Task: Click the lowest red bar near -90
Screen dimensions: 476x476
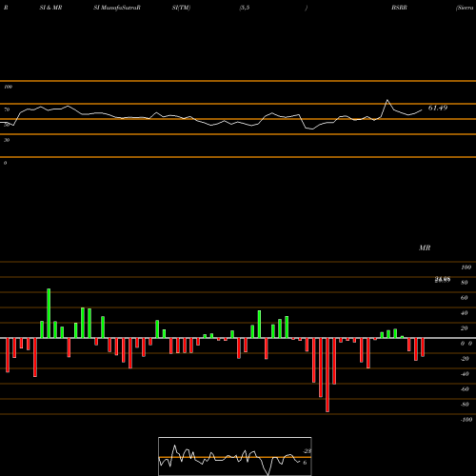Action: [327, 375]
